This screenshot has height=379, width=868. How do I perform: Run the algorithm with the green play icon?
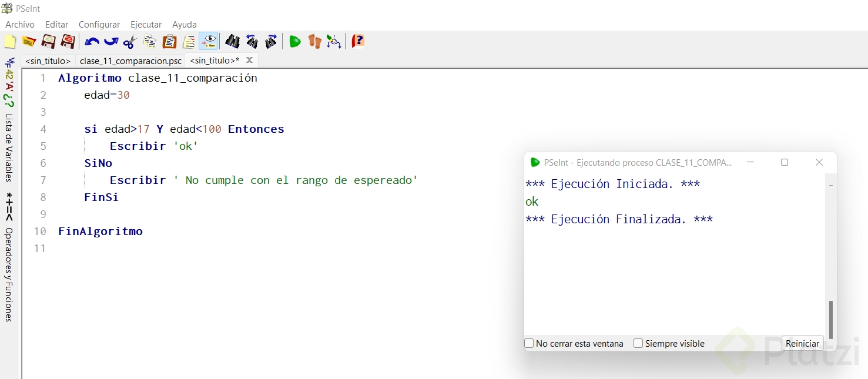pos(295,42)
